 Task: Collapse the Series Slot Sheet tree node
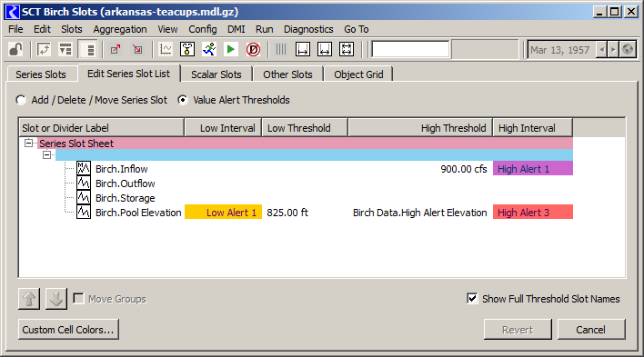28,144
